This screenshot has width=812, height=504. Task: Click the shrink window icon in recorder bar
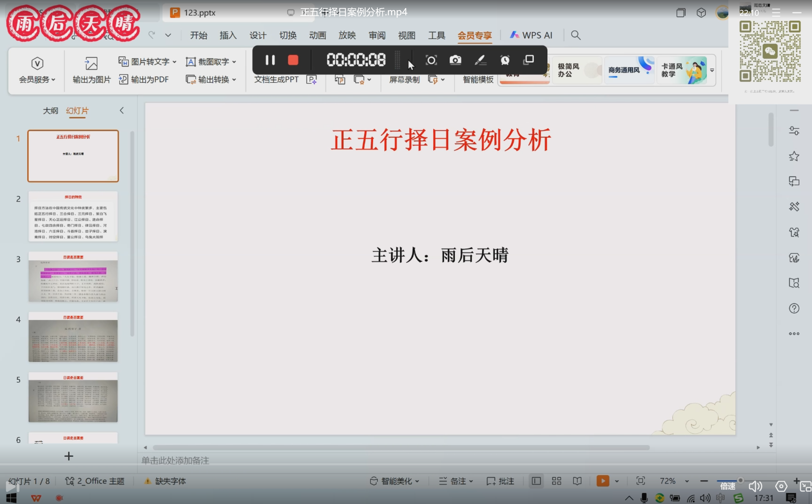pos(529,60)
